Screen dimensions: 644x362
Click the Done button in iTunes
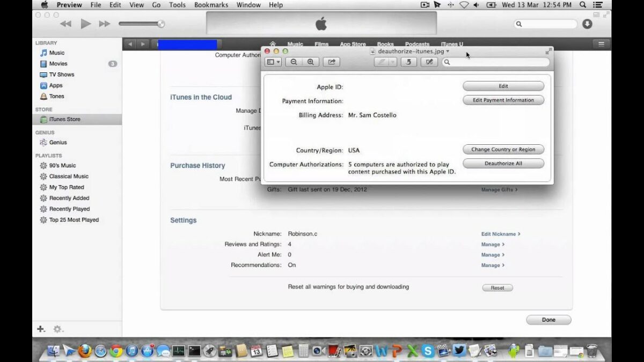click(548, 320)
